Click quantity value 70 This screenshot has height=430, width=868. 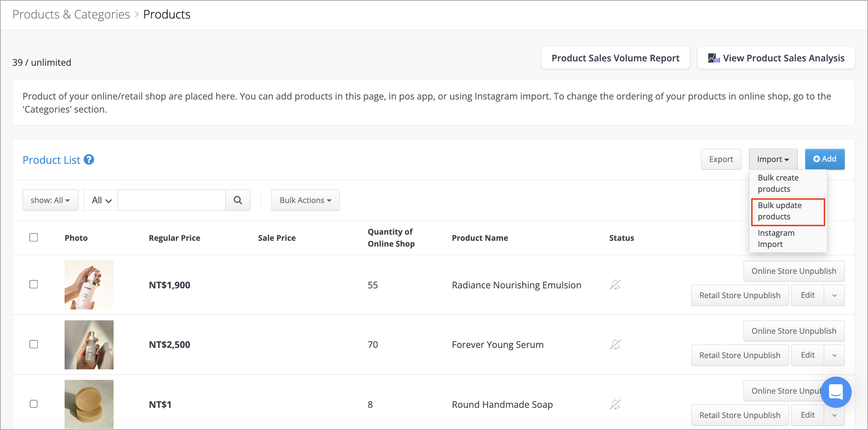pyautogui.click(x=373, y=345)
